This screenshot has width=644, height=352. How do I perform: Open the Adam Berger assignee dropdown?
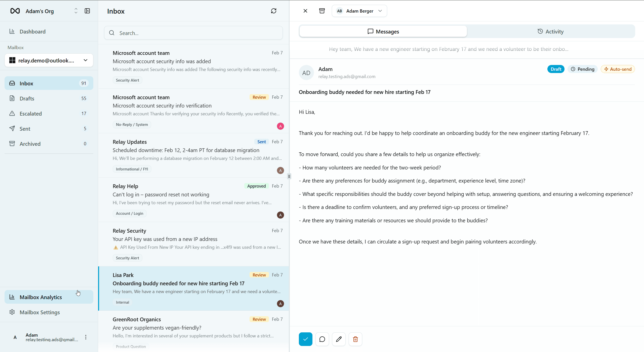(359, 11)
